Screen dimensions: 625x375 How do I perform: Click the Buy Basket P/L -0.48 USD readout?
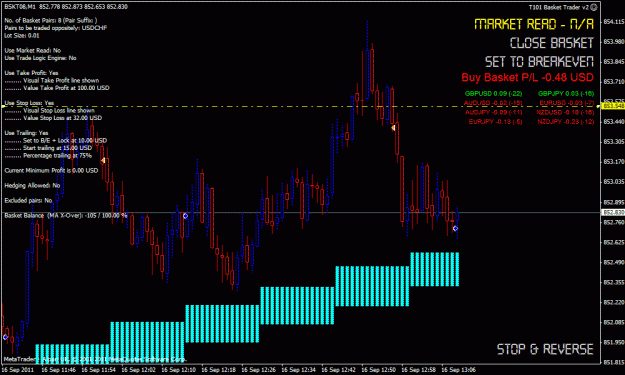tap(527, 77)
